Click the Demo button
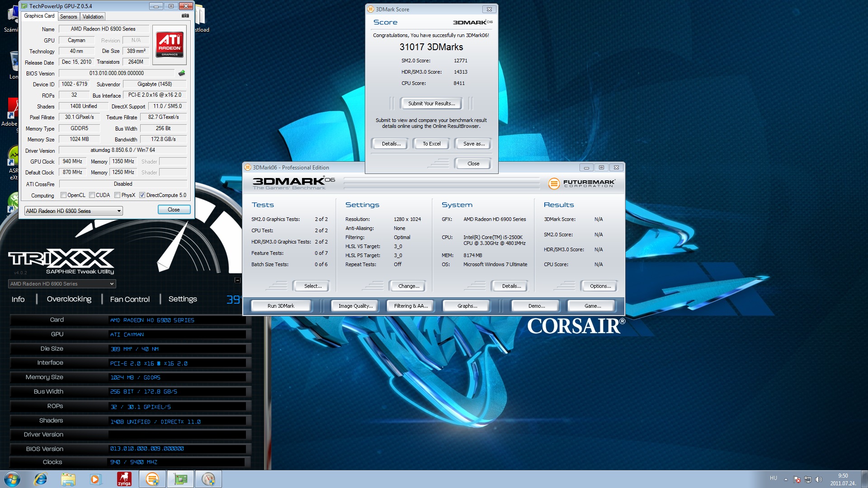The height and width of the screenshot is (488, 868). [x=536, y=306]
